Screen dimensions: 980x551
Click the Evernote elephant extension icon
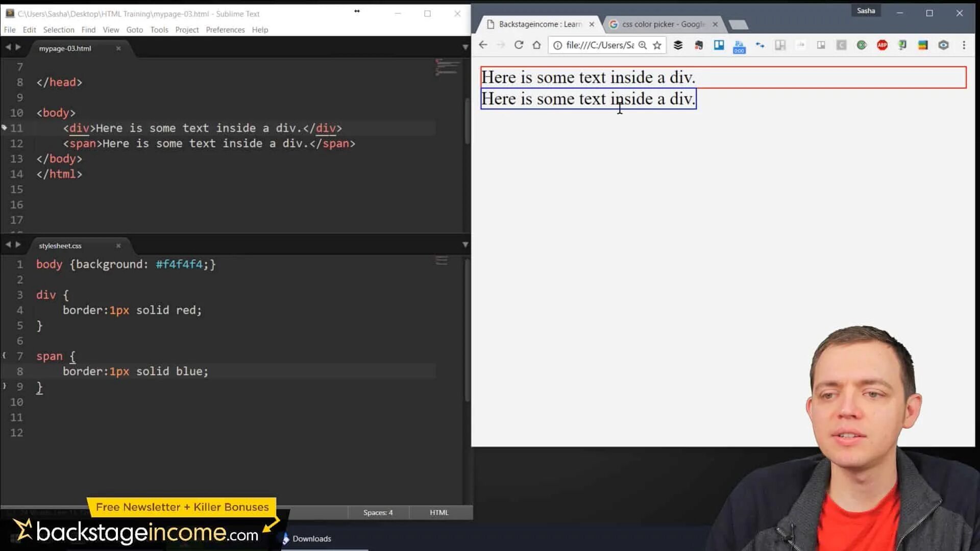pyautogui.click(x=699, y=45)
